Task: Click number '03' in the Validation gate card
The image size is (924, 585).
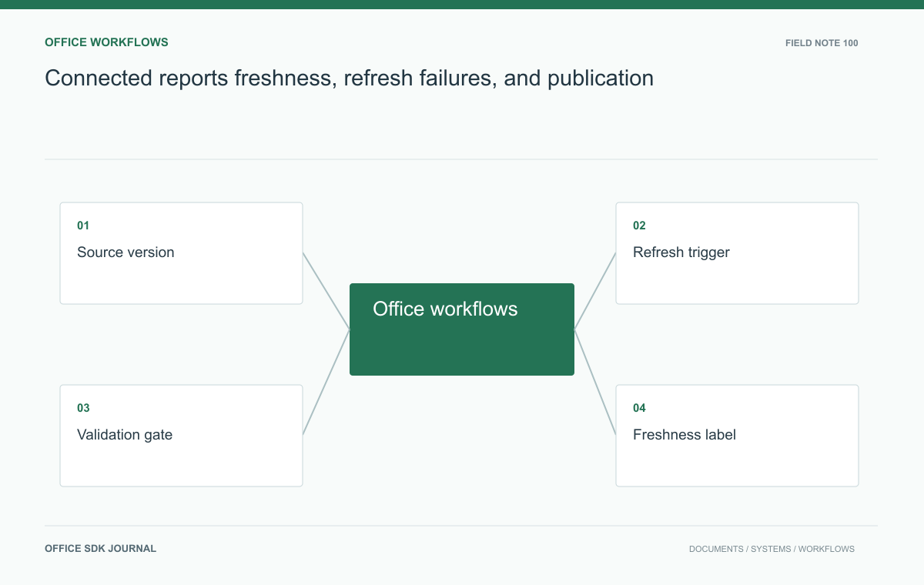Action: [83, 408]
